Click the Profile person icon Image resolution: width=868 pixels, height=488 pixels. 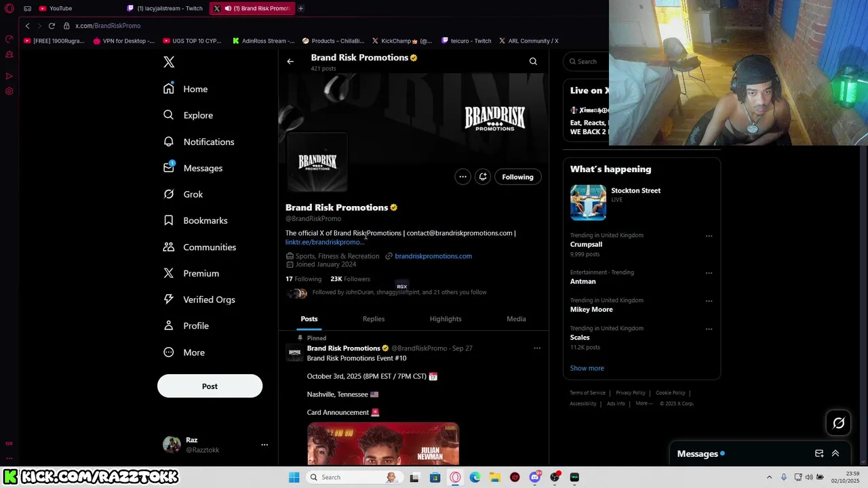coord(169,326)
